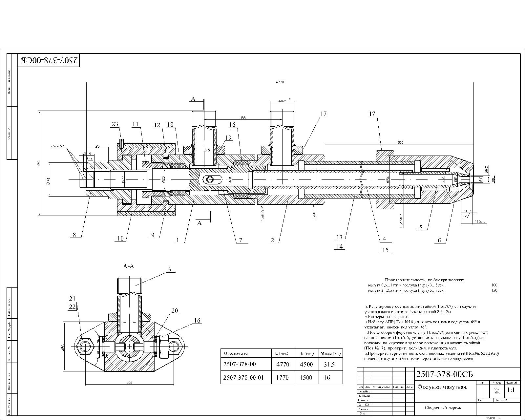525x420 pixels.
Task: Click the 150 output value in the notes
Action: (x=494, y=290)
